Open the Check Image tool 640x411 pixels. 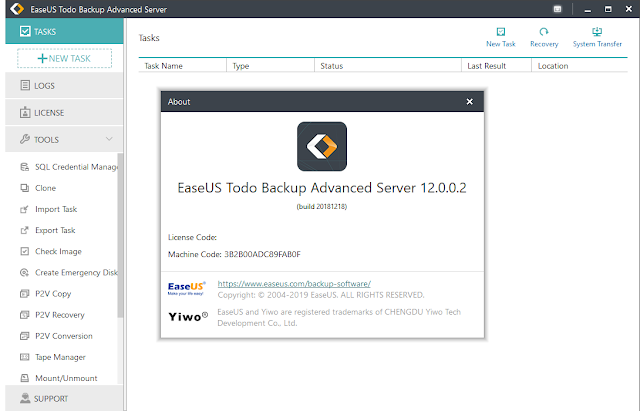coord(51,251)
